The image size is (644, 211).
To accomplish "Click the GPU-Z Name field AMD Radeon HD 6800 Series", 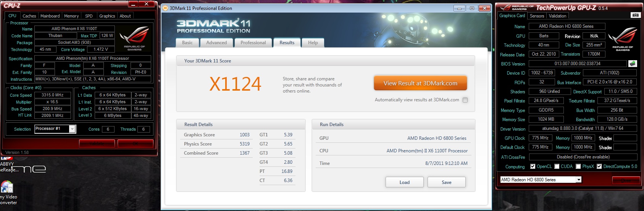I will tap(566, 26).
